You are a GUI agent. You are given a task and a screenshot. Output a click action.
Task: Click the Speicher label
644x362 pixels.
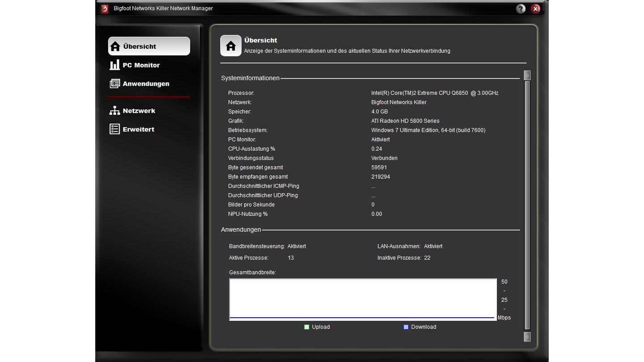[x=240, y=112]
